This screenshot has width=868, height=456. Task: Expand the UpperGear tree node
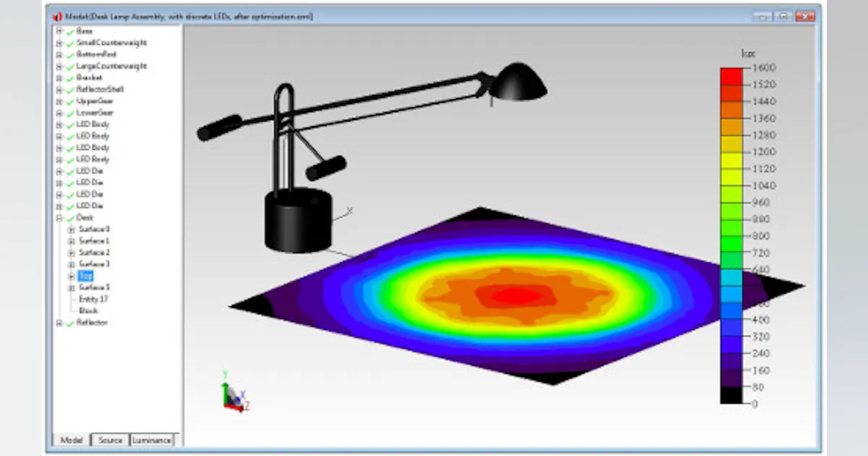[x=59, y=101]
